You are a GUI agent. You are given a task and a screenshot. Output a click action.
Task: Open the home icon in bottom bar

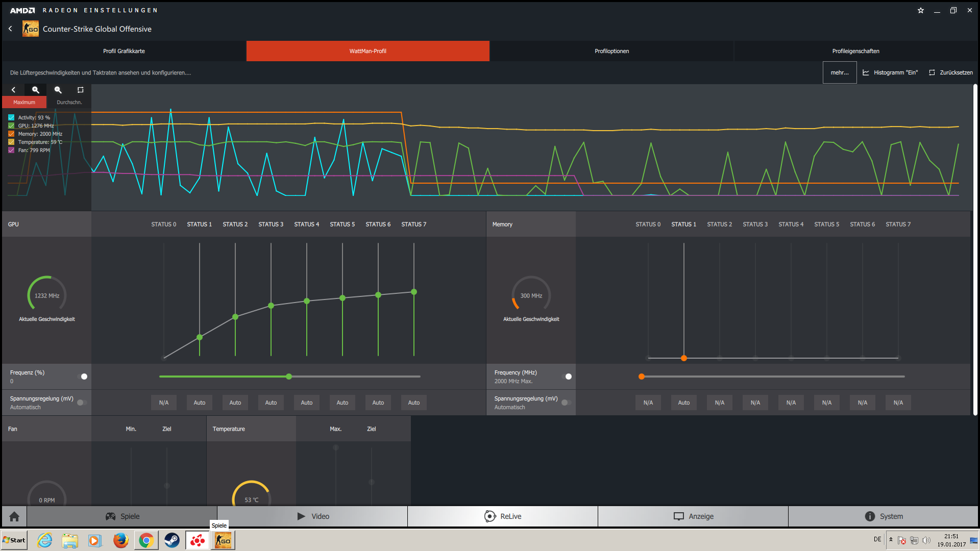coord(14,516)
